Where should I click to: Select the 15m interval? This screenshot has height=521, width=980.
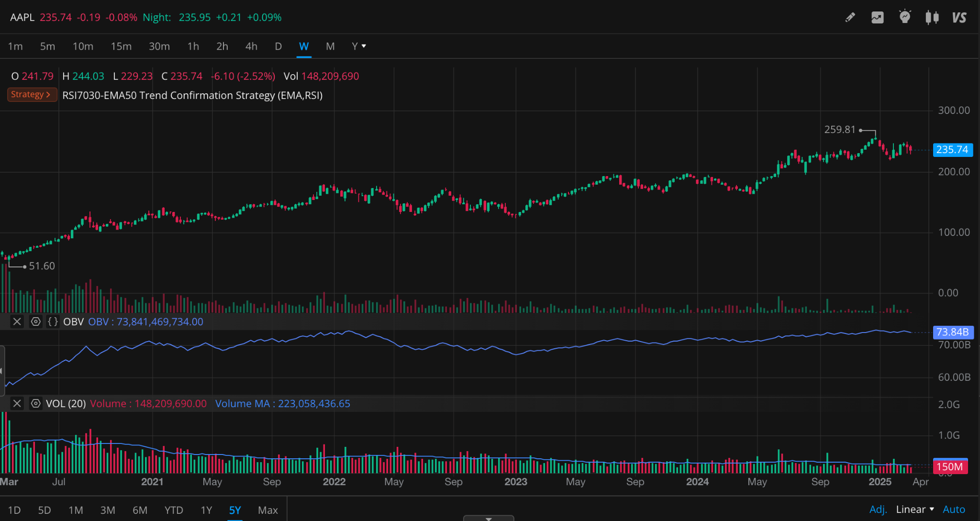(x=121, y=46)
